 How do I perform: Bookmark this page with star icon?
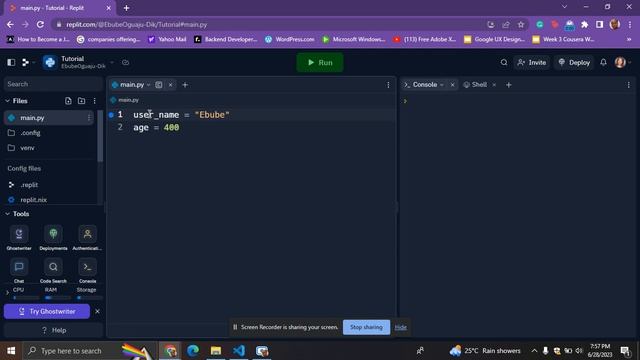[x=521, y=24]
